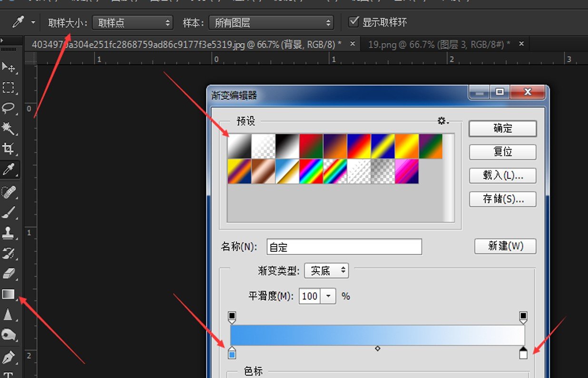Select the Eyedropper tool in the toolbar
The image size is (588, 378).
(9, 169)
